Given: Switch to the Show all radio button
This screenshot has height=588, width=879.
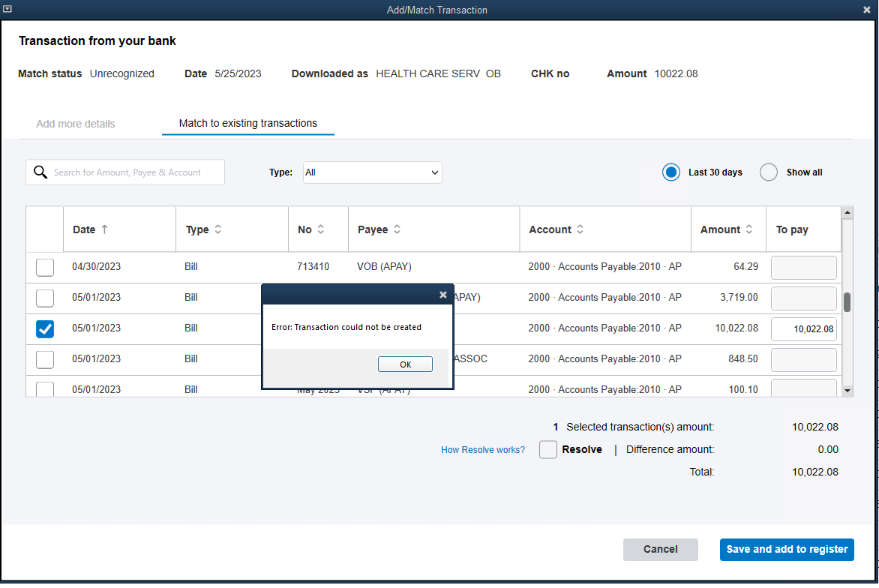Looking at the screenshot, I should (x=768, y=172).
